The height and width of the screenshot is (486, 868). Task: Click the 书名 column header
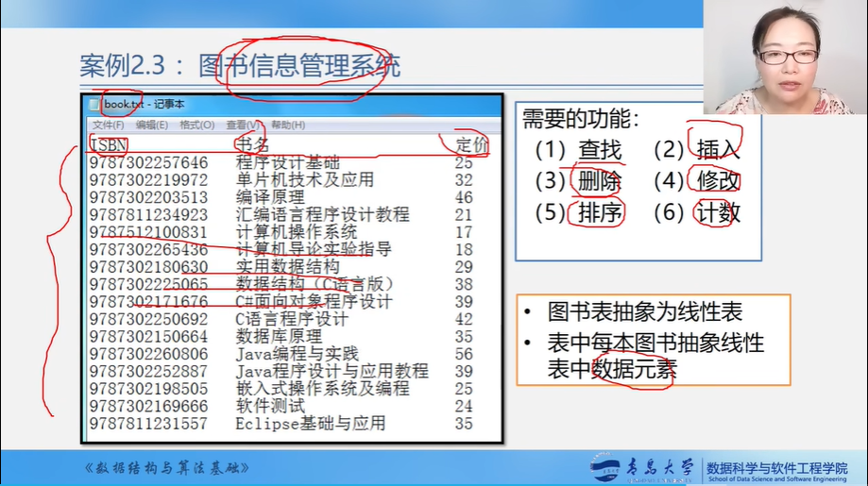pos(252,144)
